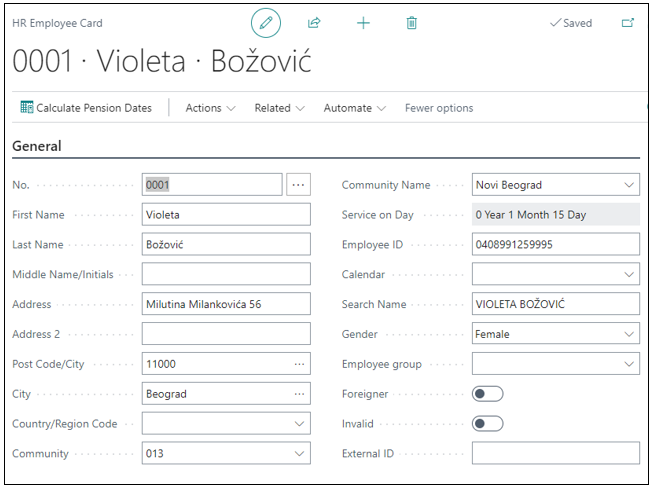The image size is (655, 489).
Task: Open the Calendar dropdown
Action: pyautogui.click(x=629, y=274)
